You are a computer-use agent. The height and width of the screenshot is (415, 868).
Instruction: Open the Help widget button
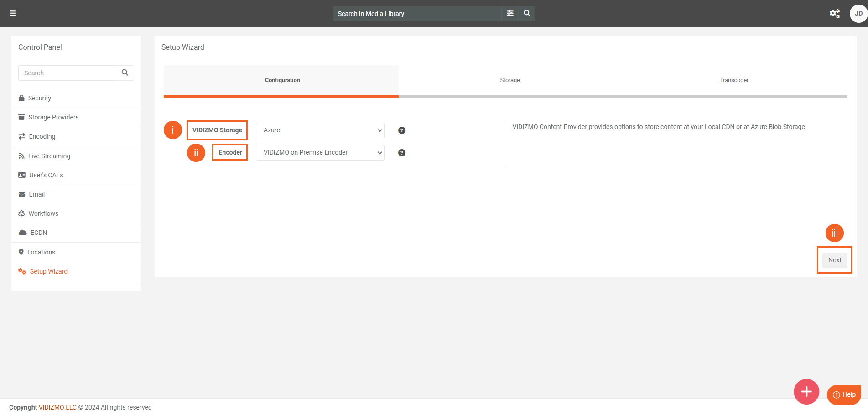843,394
